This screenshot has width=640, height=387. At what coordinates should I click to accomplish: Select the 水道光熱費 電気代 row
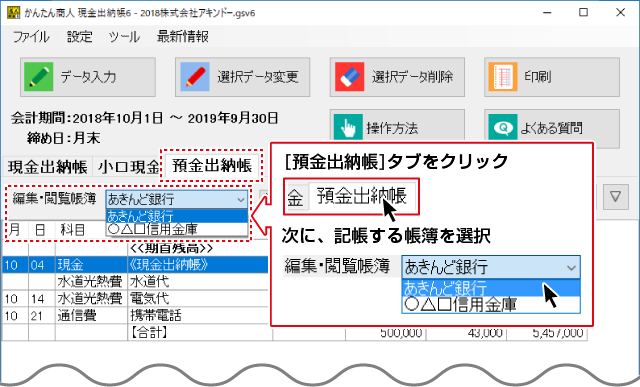click(x=135, y=298)
